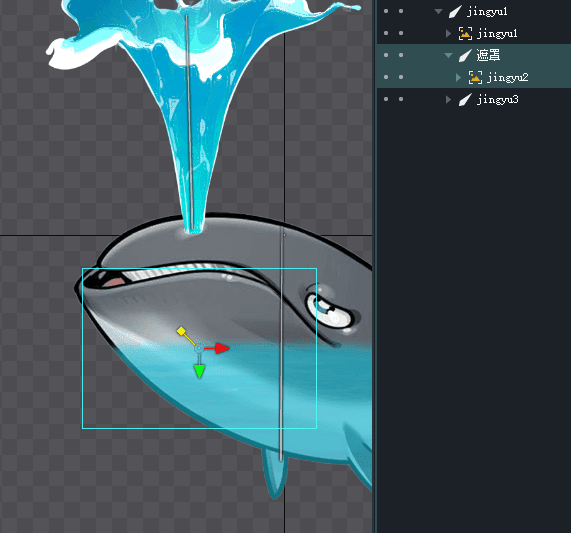Select the jingyu2 slot label
Image resolution: width=571 pixels, height=533 pixels.
(x=508, y=78)
